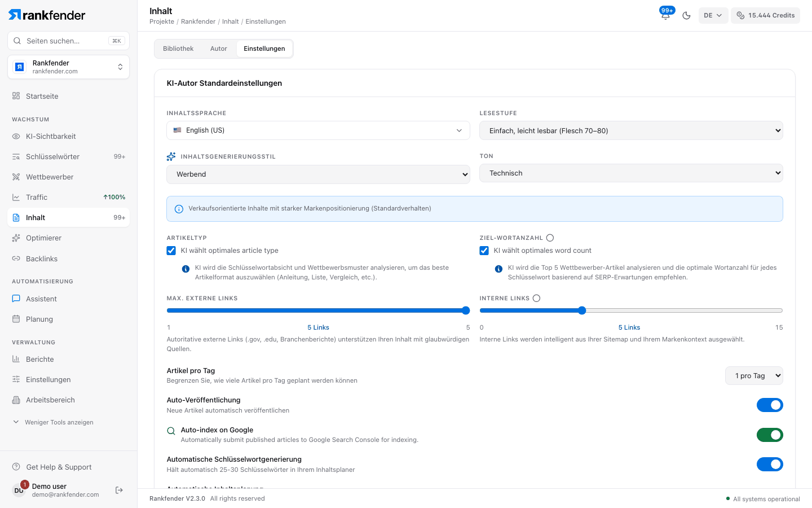Screen dimensions: 812x508
Task: Switch to the Autor tab
Action: [x=219, y=49]
